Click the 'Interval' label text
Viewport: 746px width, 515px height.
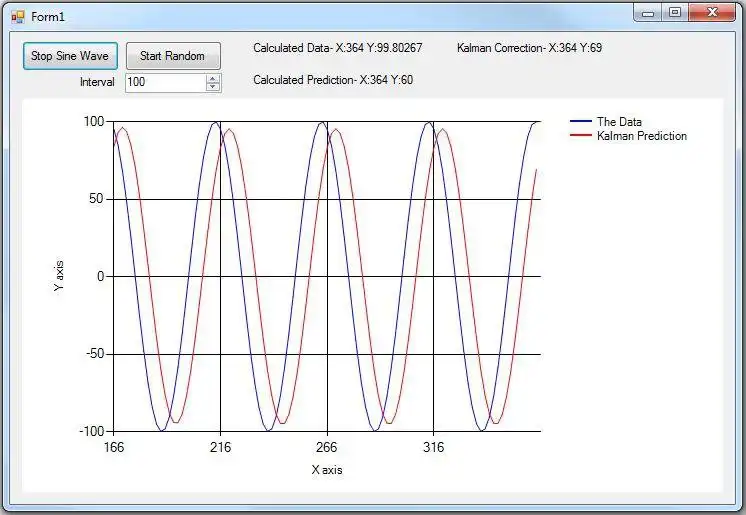tap(97, 82)
